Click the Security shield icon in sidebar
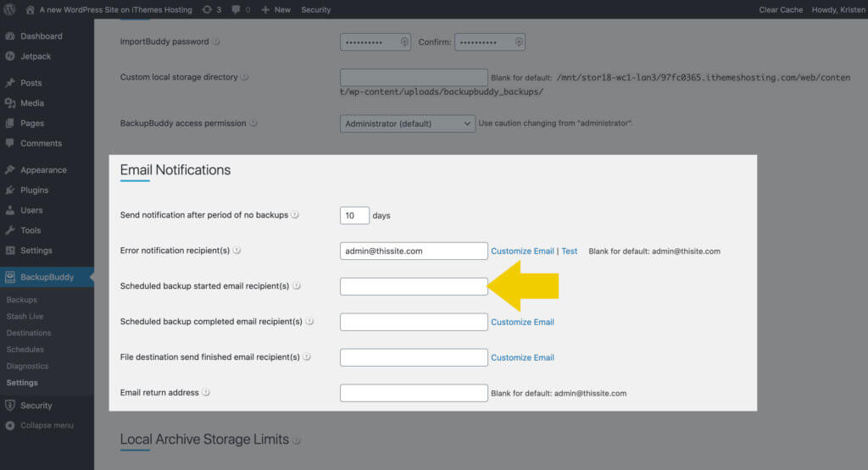 tap(10, 406)
